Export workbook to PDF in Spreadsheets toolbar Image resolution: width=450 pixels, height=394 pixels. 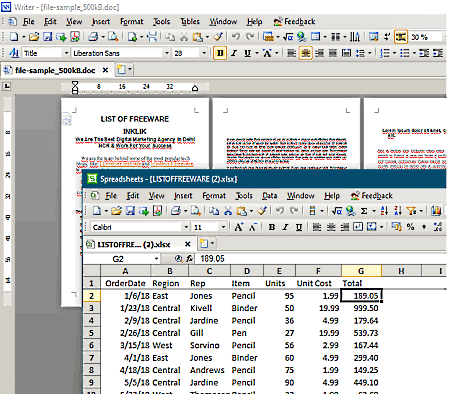coord(158,211)
